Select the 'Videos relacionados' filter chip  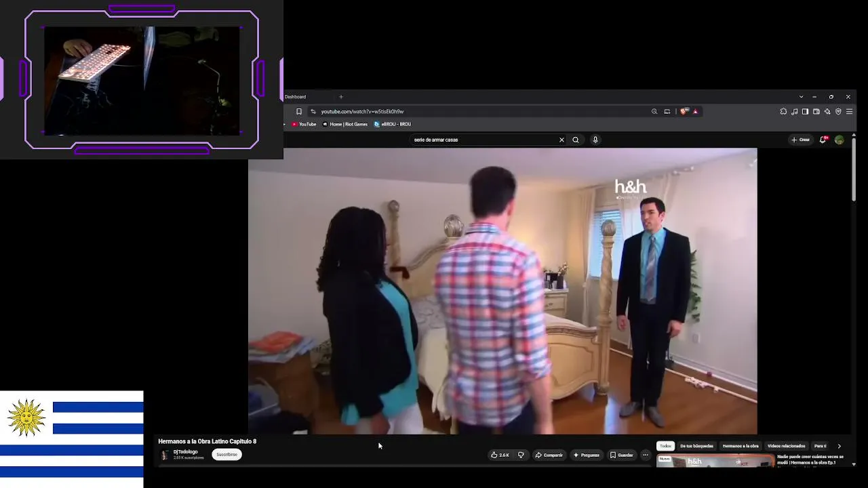[787, 447]
